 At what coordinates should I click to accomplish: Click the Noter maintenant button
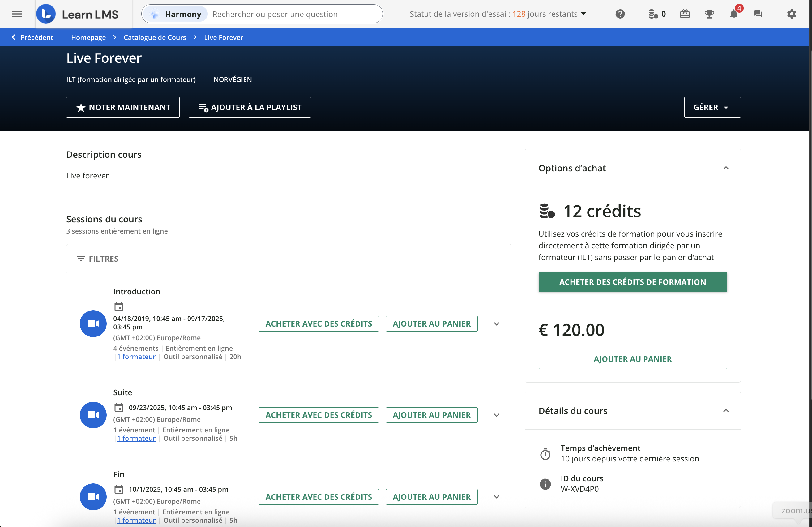123,107
